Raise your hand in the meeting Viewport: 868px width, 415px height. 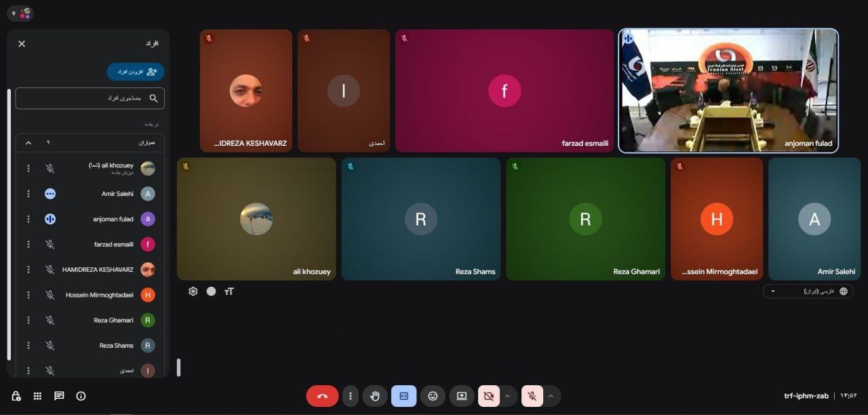375,396
